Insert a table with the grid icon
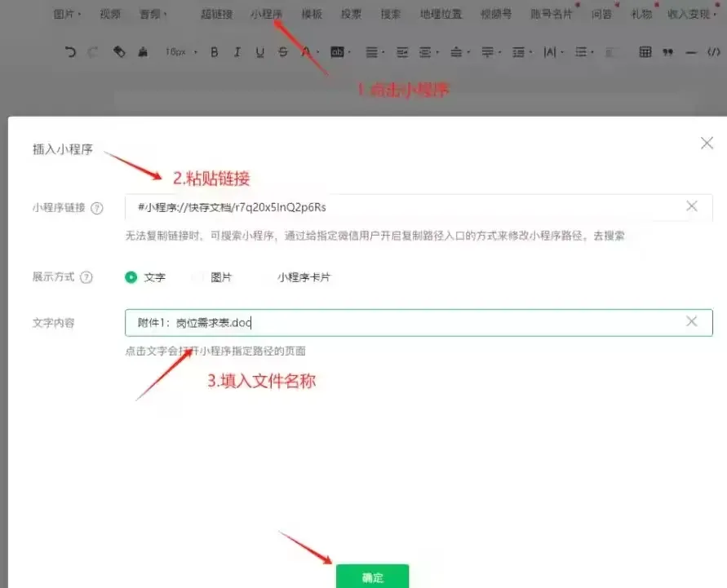727x588 pixels. click(645, 51)
